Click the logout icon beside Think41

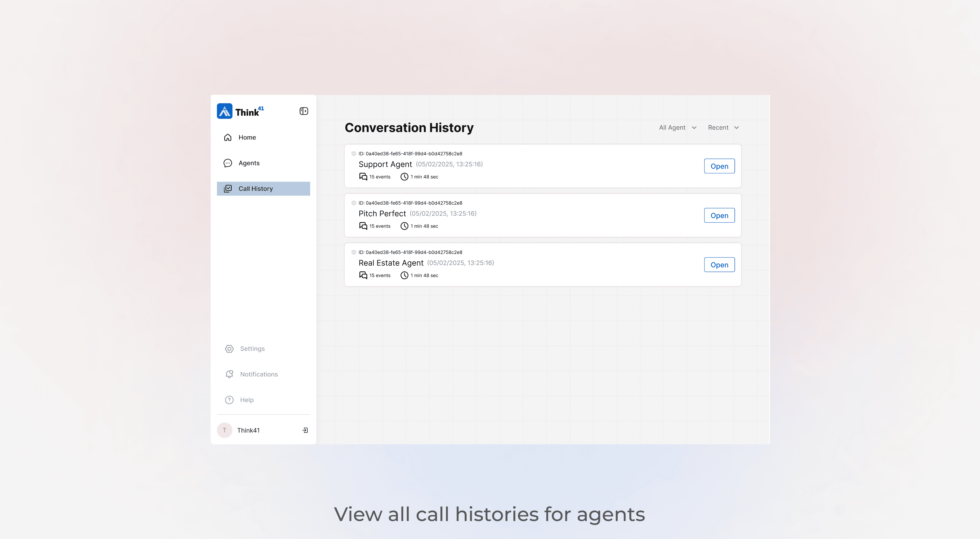pyautogui.click(x=305, y=430)
